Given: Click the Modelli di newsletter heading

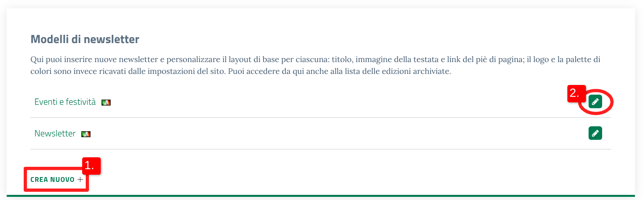Looking at the screenshot, I should point(85,40).
